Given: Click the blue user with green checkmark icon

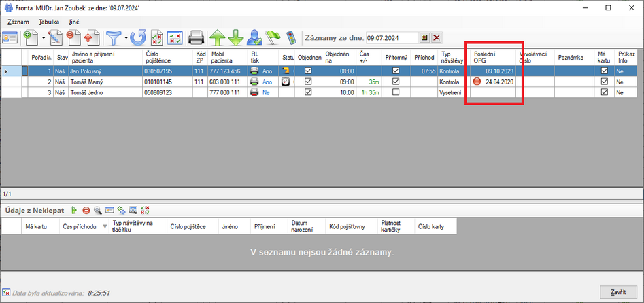Looking at the screenshot, I should point(254,38).
